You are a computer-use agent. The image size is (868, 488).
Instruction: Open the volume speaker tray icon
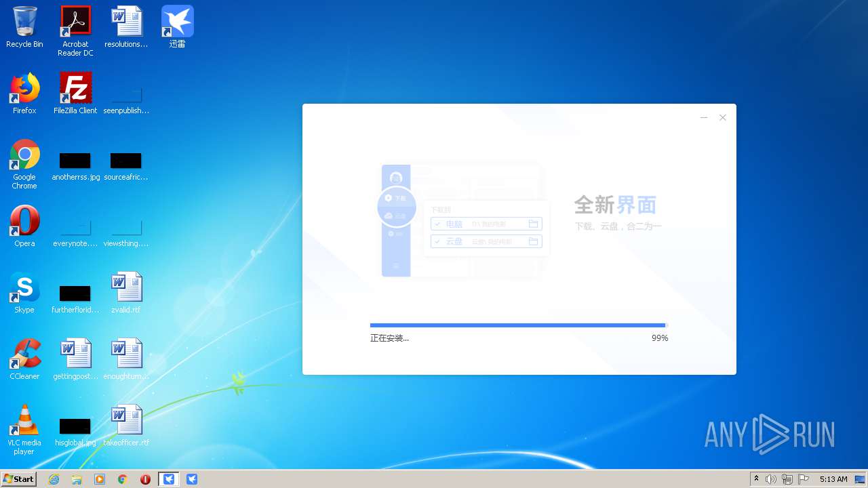point(771,479)
